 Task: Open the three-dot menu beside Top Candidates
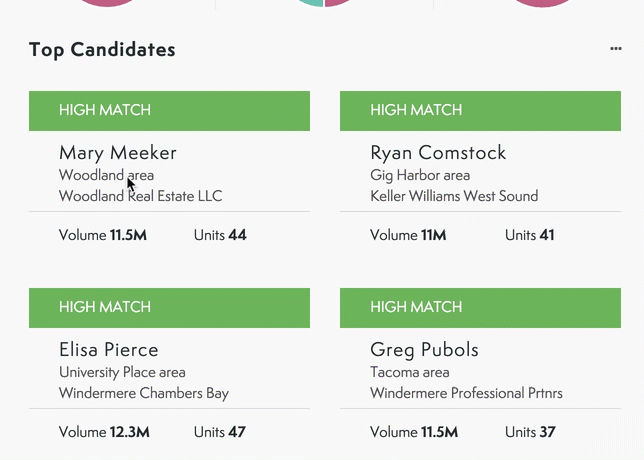[x=615, y=49]
